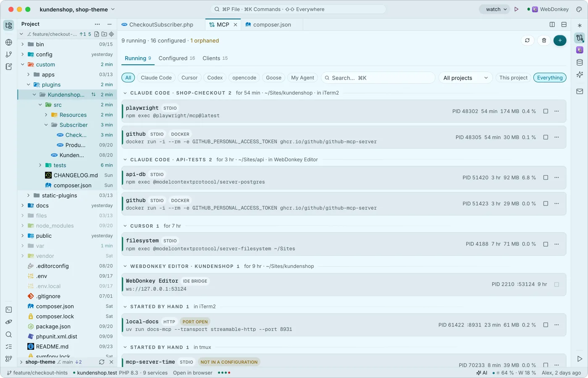Collapse the custom folder in tree
The height and width of the screenshot is (378, 588).
coord(23,65)
